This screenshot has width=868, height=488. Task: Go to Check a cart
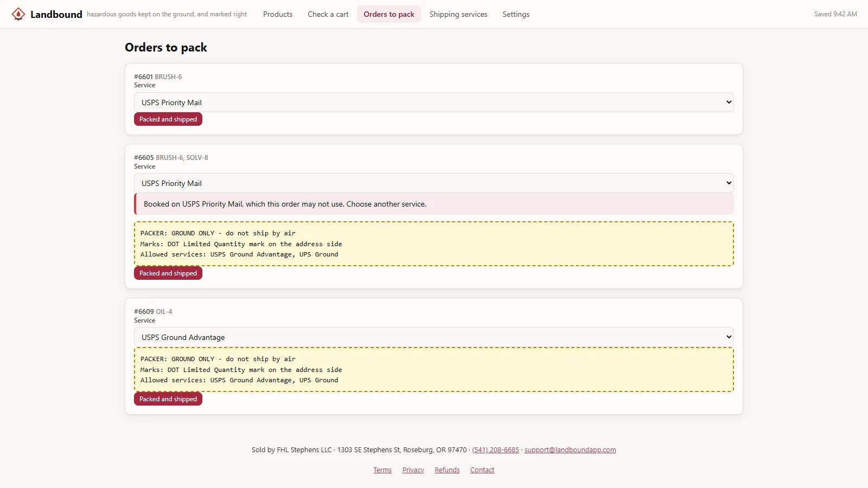[x=328, y=14]
